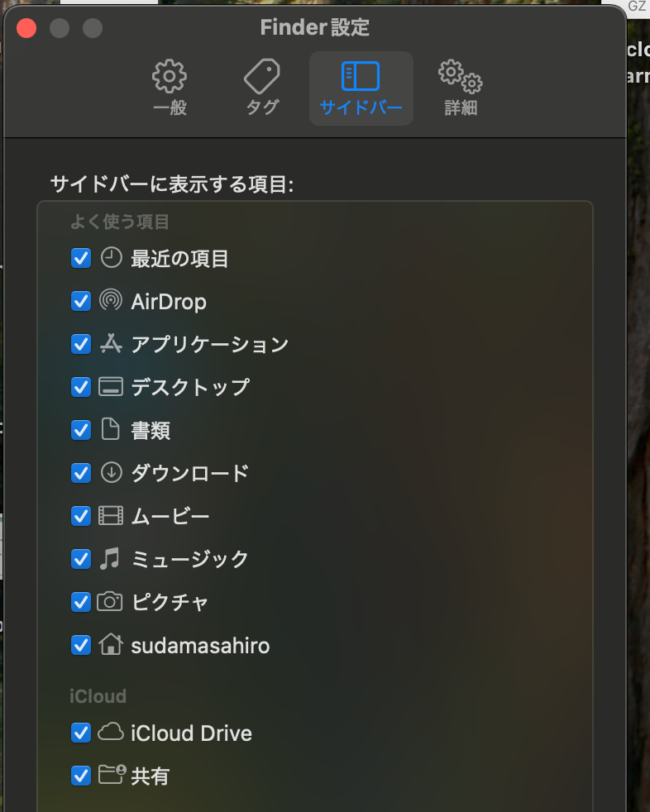
Task: Toggle the ダウンロード checkbox
Action: [81, 473]
